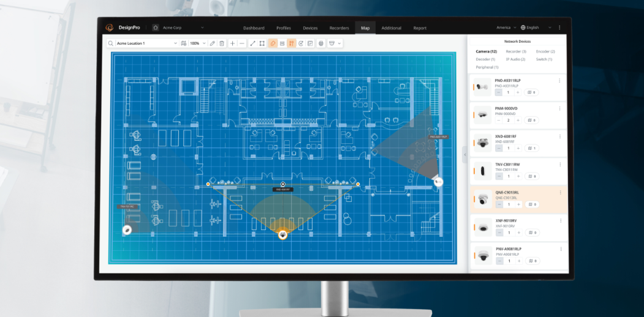Click the DesignPro logo icon
Viewport: 644px width, 317px height.
coord(109,28)
